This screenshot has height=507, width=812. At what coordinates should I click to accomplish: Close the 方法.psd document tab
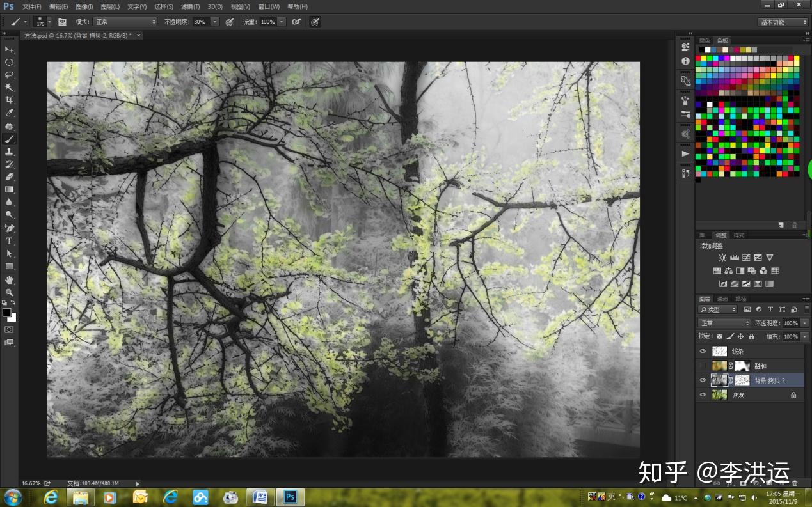(139, 35)
